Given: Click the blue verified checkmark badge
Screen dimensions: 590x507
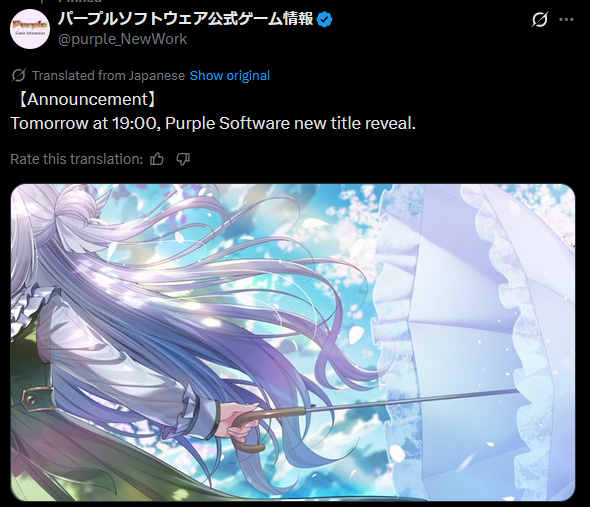Looking at the screenshot, I should click(324, 19).
